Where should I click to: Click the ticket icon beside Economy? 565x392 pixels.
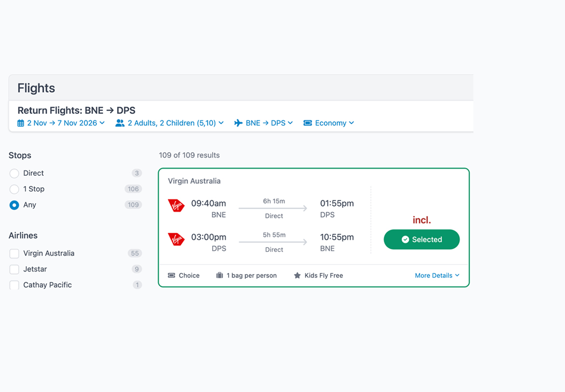[308, 123]
